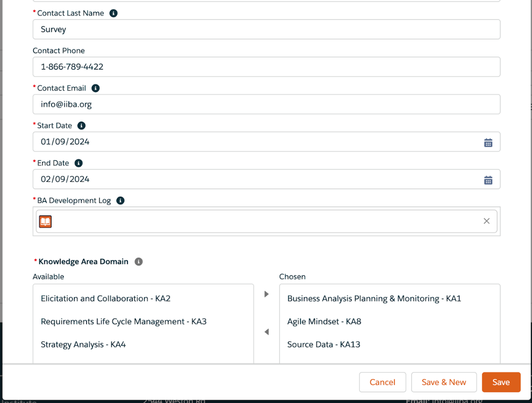Move selection to Chosen with right arrow
532x403 pixels.
(x=267, y=294)
